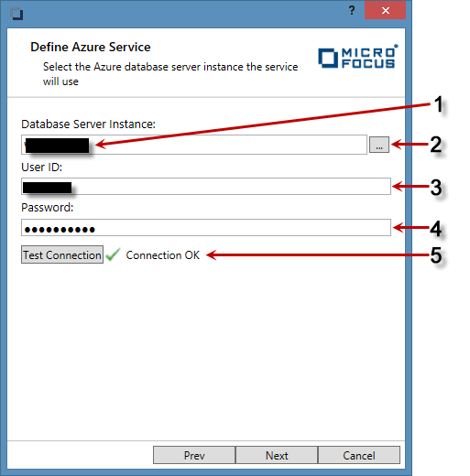Viewport: 470px width, 476px height.
Task: Click the Define Azure Service heading
Action: click(91, 47)
